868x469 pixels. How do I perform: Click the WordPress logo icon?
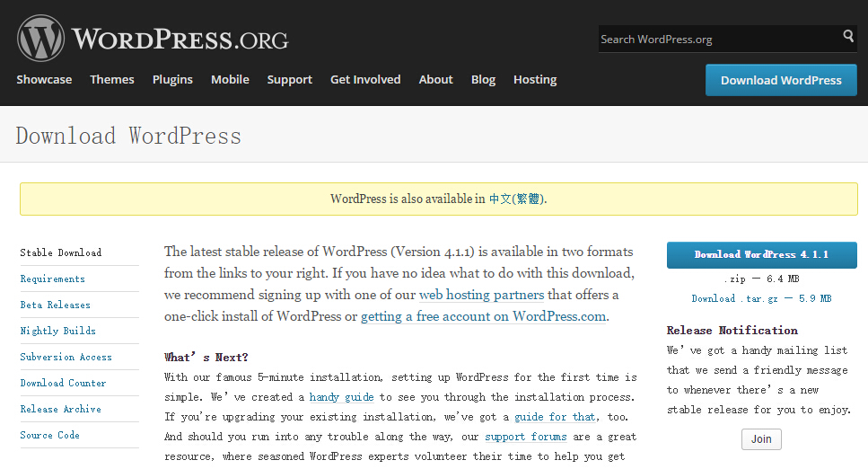pyautogui.click(x=40, y=39)
